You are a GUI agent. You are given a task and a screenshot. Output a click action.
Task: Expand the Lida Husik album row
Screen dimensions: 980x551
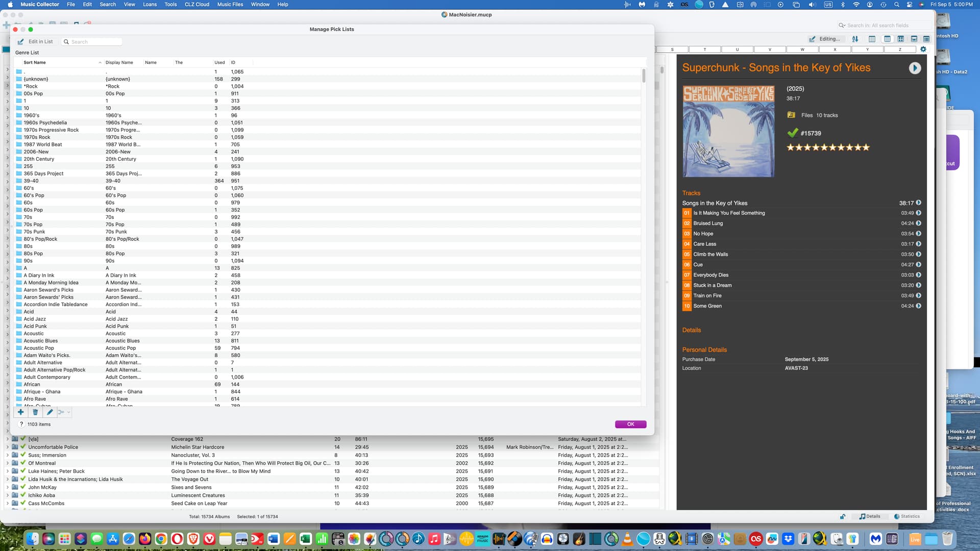click(7, 479)
